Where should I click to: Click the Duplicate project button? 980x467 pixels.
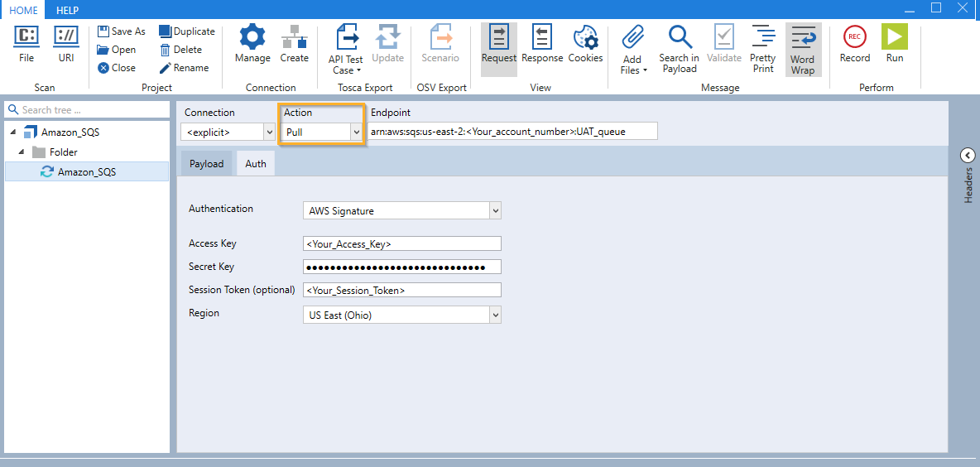point(187,31)
